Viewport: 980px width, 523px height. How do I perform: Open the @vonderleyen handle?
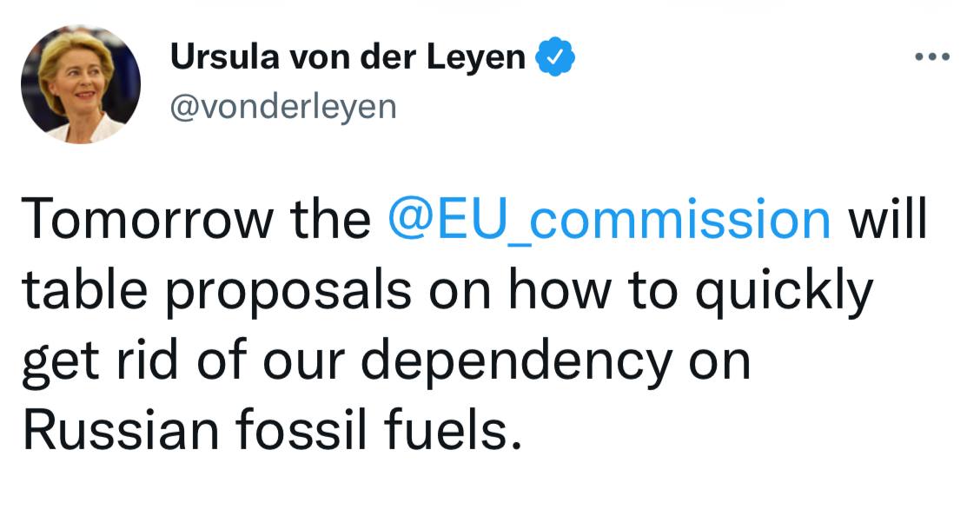click(283, 106)
